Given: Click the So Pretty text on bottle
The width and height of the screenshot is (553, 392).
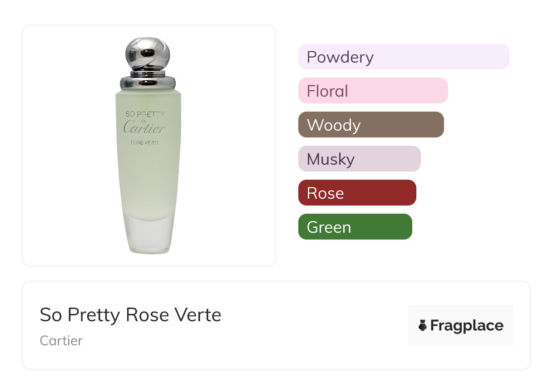Looking at the screenshot, I should point(145,114).
